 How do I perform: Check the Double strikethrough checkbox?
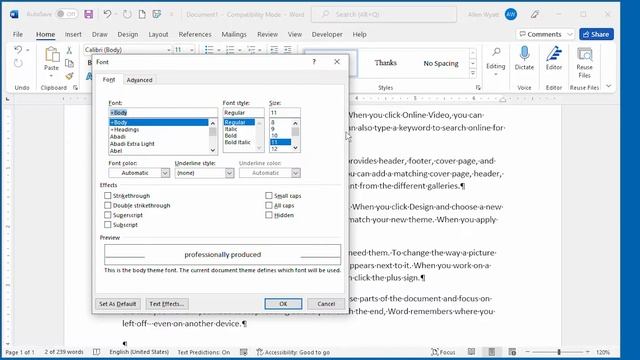108,205
